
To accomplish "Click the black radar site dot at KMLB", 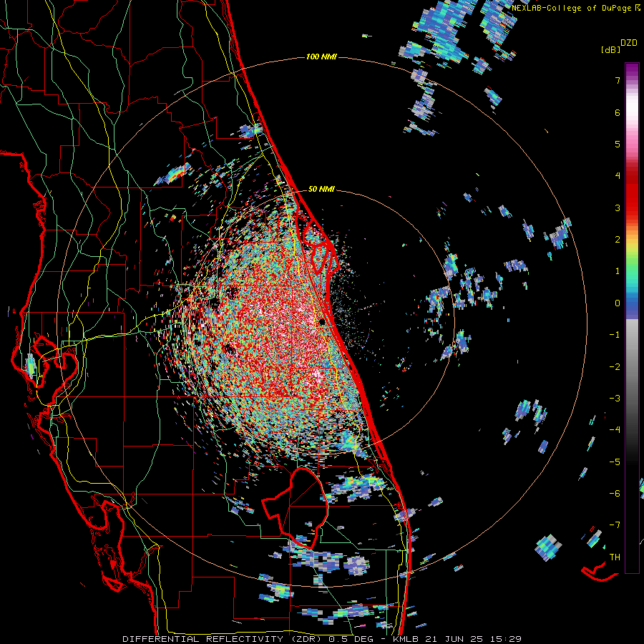I will 322,323.
